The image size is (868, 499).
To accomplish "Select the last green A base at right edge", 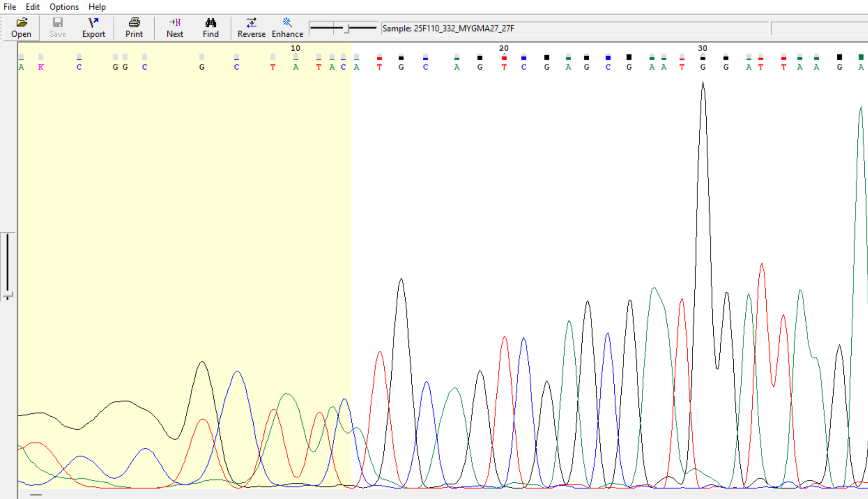I will 861,67.
